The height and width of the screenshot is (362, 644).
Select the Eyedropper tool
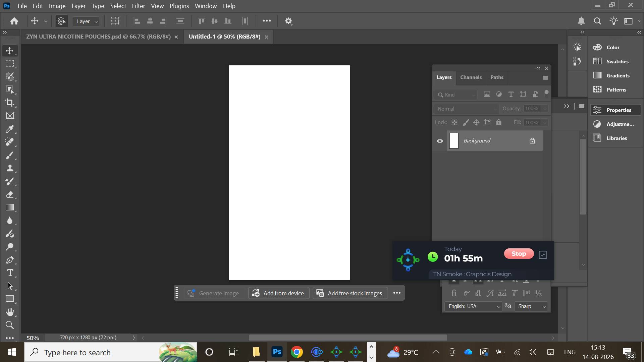10,129
